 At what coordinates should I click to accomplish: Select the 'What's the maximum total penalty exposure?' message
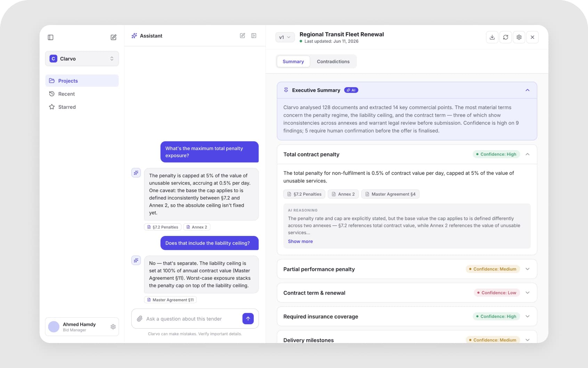point(210,152)
